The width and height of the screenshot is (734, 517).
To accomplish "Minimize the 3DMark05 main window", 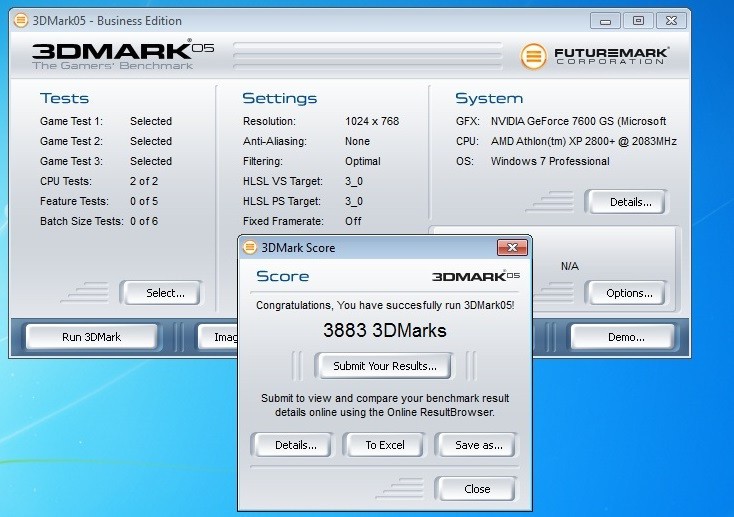I will pos(605,21).
